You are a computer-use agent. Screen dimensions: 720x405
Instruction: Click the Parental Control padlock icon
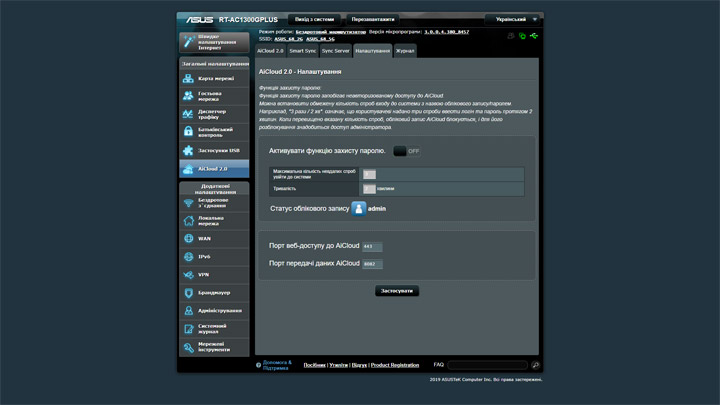point(188,132)
